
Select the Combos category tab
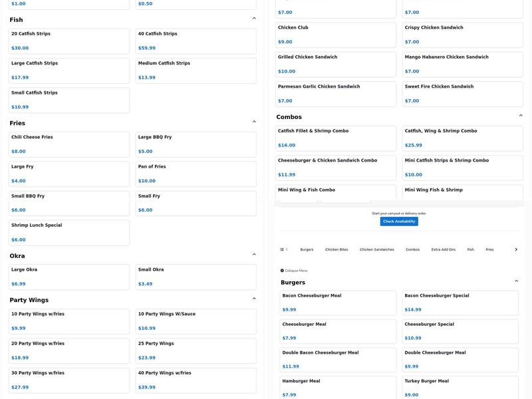[412, 249]
